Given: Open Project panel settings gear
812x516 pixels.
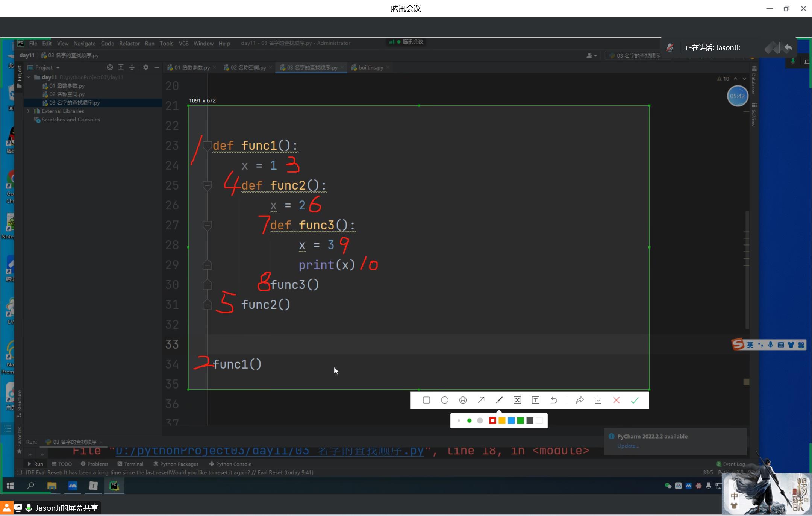Looking at the screenshot, I should coord(146,67).
